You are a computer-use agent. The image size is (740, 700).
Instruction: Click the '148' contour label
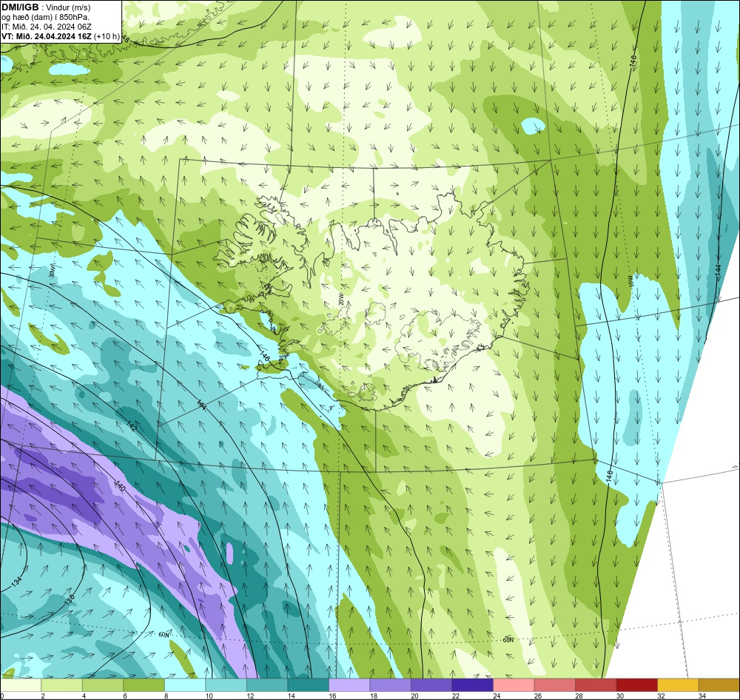click(x=124, y=38)
